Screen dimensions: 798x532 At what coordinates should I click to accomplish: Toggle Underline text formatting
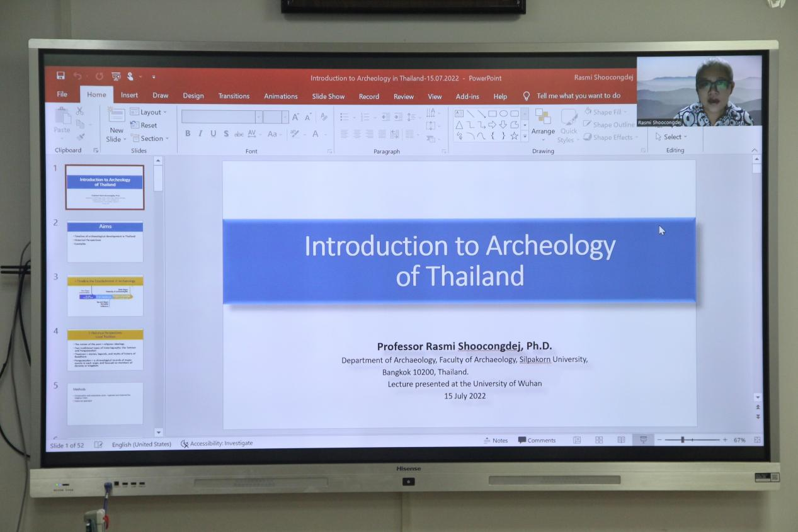[x=213, y=133]
